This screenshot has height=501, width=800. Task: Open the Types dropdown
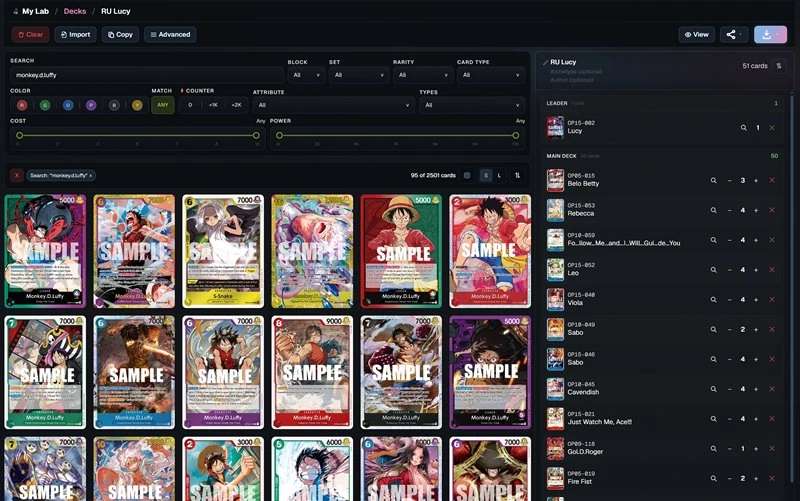(x=472, y=105)
